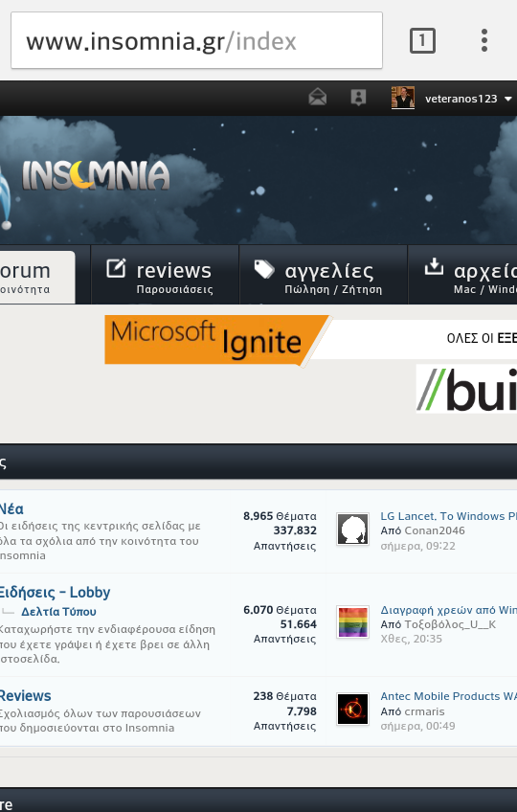The height and width of the screenshot is (812, 517).
Task: Click the 6.070 Θέματα count
Action: point(280,610)
